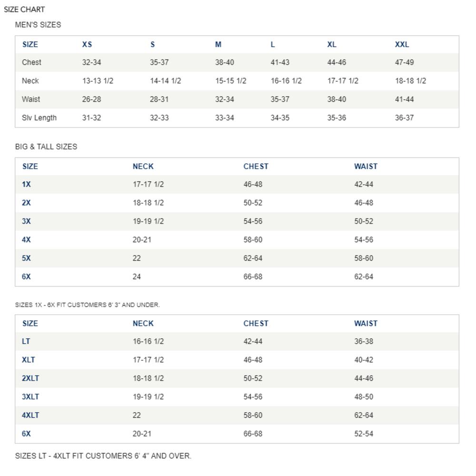This screenshot has height=476, width=476.
Task: Select the LT size row label
Action: (x=26, y=341)
